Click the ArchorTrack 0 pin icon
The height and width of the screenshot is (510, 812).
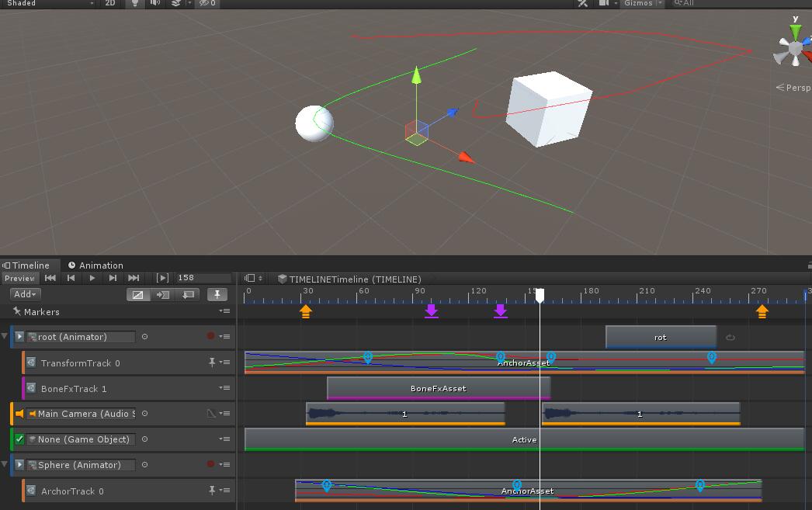[212, 490]
